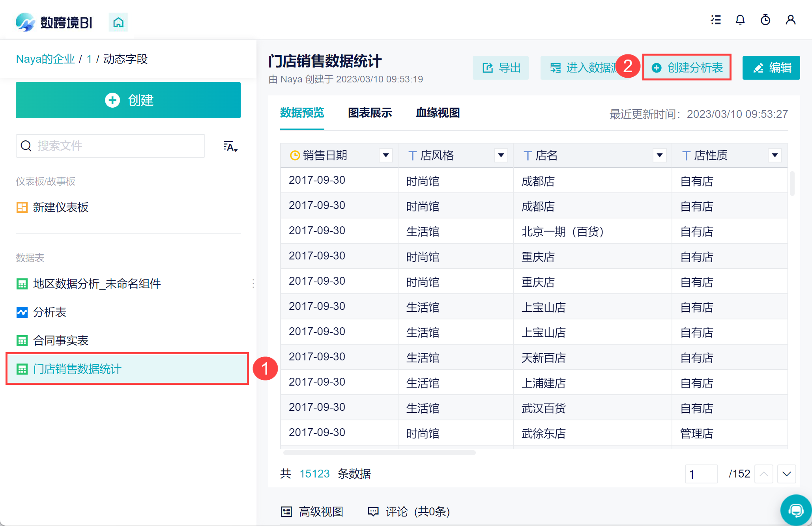This screenshot has width=812, height=526.
Task: Open the user profile icon
Action: (x=790, y=20)
